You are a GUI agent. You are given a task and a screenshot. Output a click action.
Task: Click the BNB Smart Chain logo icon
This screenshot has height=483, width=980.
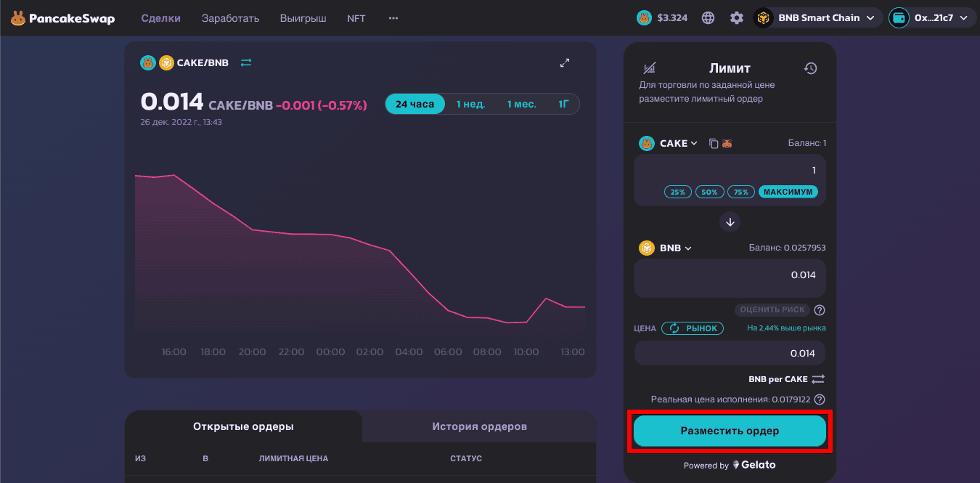[x=763, y=18]
